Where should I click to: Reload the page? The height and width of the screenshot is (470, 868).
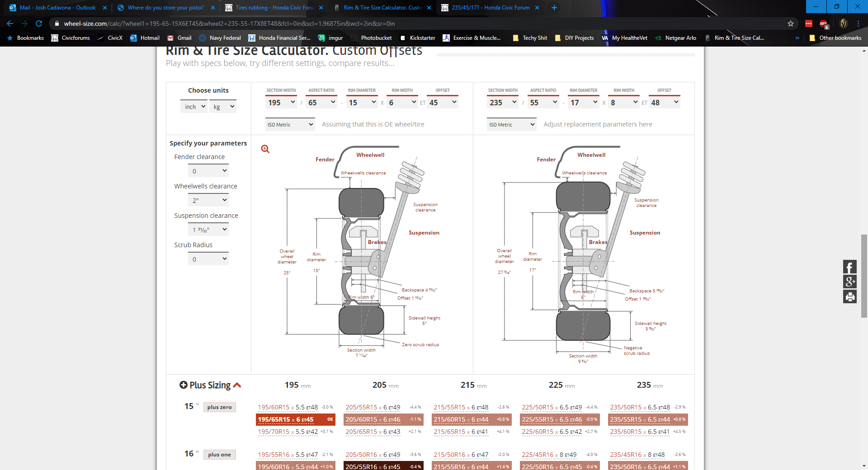pyautogui.click(x=39, y=23)
